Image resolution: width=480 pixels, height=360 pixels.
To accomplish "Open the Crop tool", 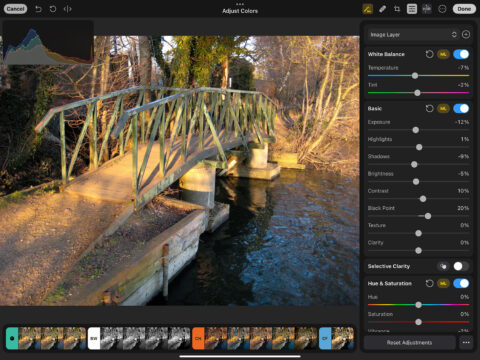I will 397,9.
